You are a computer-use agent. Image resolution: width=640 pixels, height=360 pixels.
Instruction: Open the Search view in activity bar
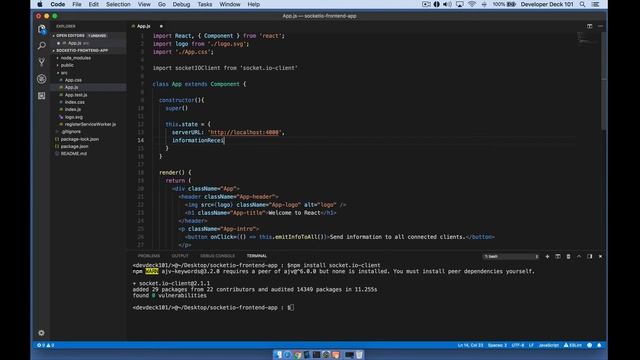pos(42,45)
